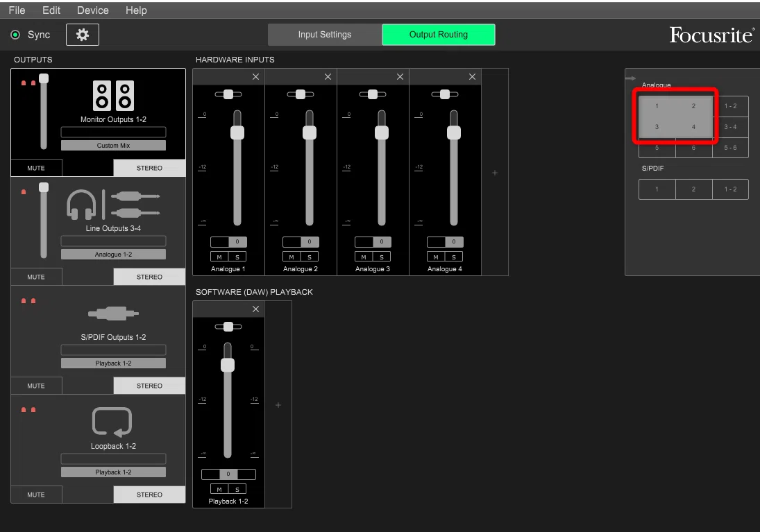Select S/PDIF stereo pair 1-2
This screenshot has width=760, height=532.
coord(730,189)
